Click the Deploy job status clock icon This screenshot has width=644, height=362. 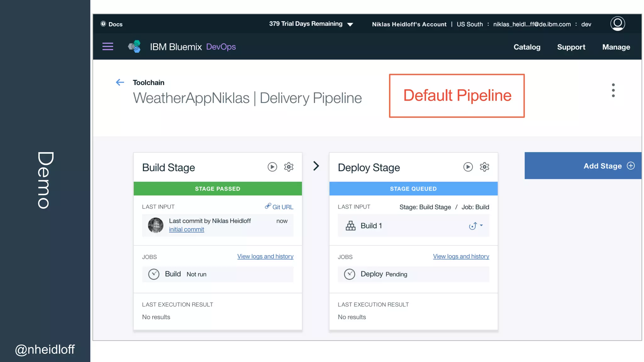pos(349,274)
